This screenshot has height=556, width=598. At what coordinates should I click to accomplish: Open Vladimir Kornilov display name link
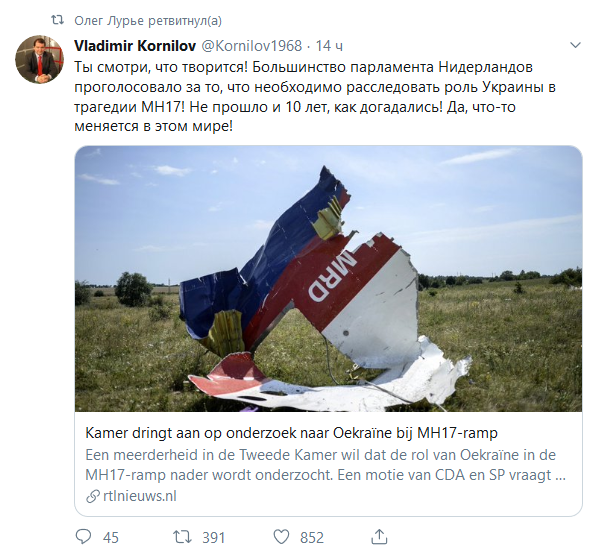point(135,46)
